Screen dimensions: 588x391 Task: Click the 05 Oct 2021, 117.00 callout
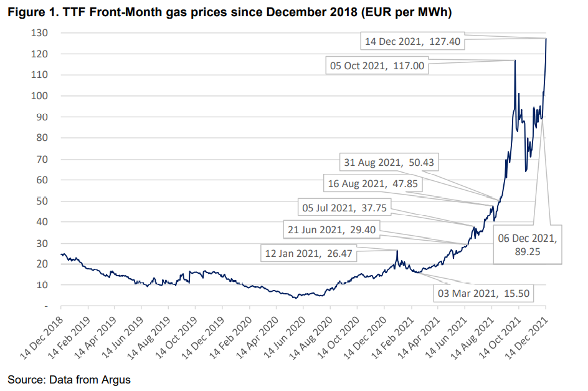click(377, 65)
